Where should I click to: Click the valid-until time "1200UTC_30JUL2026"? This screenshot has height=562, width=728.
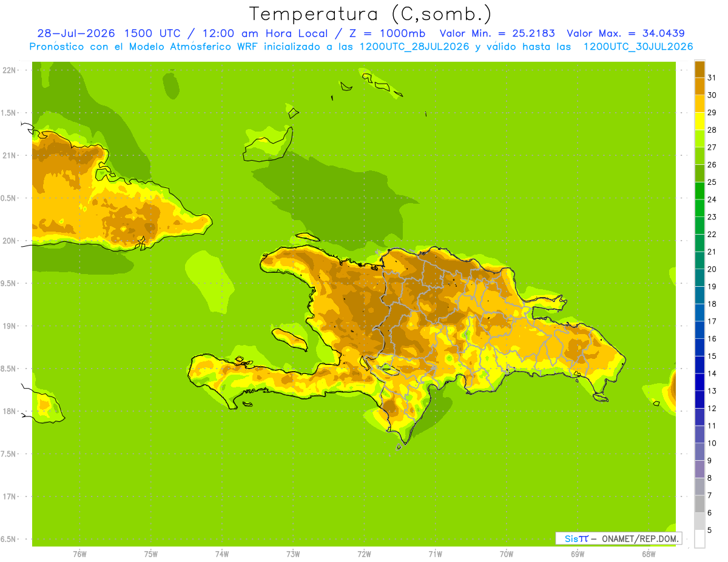638,47
